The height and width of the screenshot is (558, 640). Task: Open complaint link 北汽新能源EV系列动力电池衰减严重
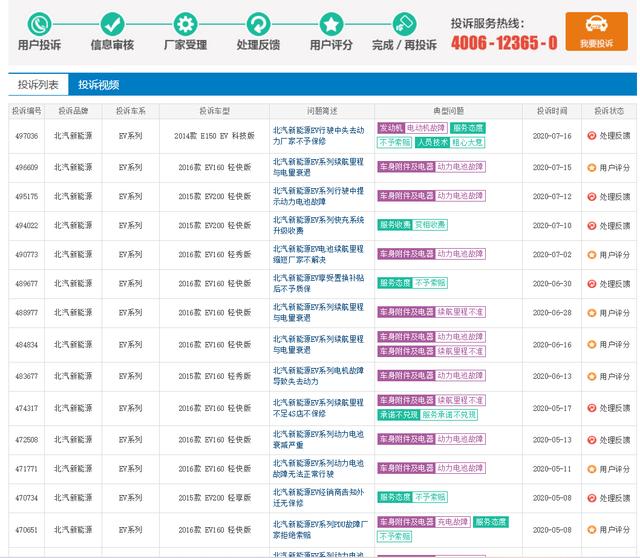point(318,440)
